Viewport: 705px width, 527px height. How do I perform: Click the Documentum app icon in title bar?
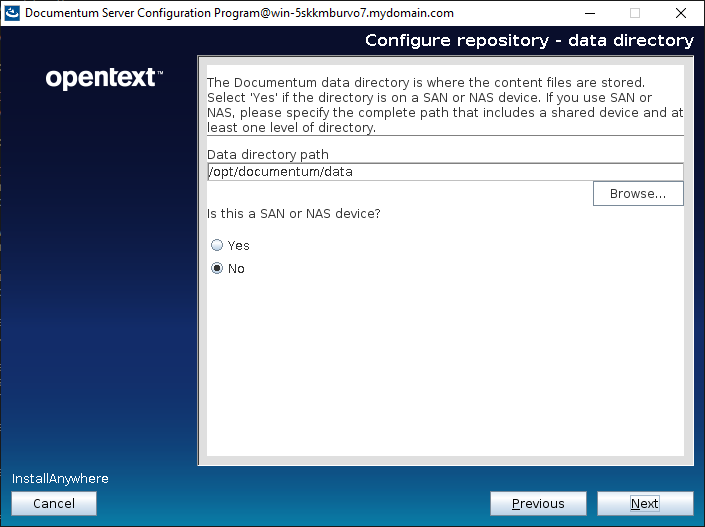(11, 13)
